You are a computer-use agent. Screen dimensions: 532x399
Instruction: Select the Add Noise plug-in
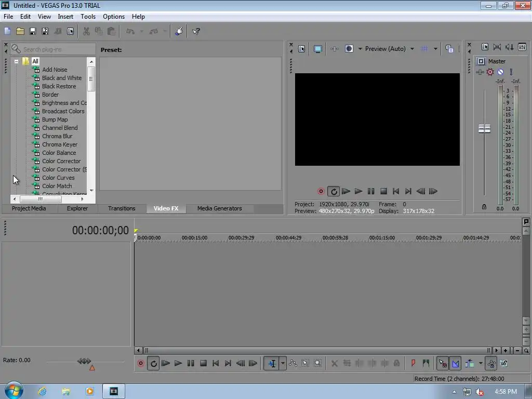click(x=54, y=70)
